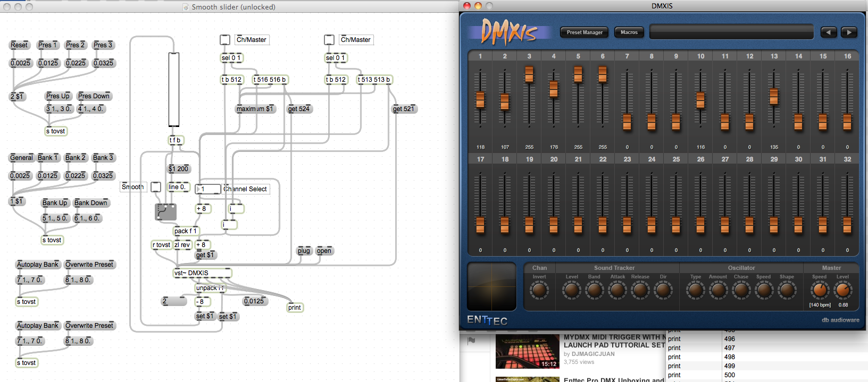
Task: Select the 'pack f 1' object
Action: (186, 231)
